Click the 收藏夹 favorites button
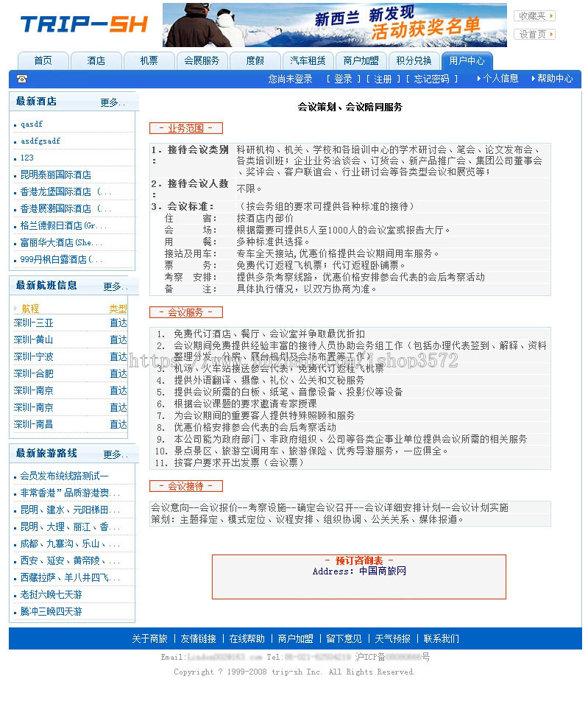 tap(534, 16)
